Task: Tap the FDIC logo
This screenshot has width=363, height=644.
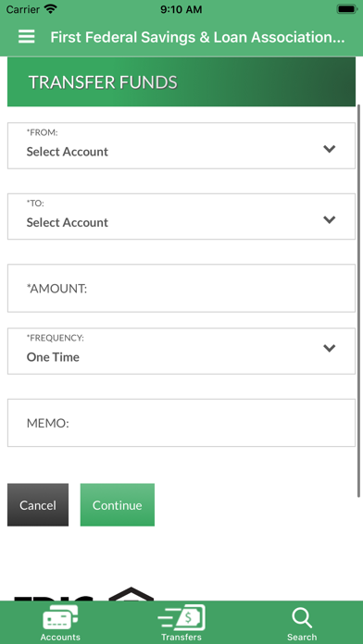Action: coord(54,598)
